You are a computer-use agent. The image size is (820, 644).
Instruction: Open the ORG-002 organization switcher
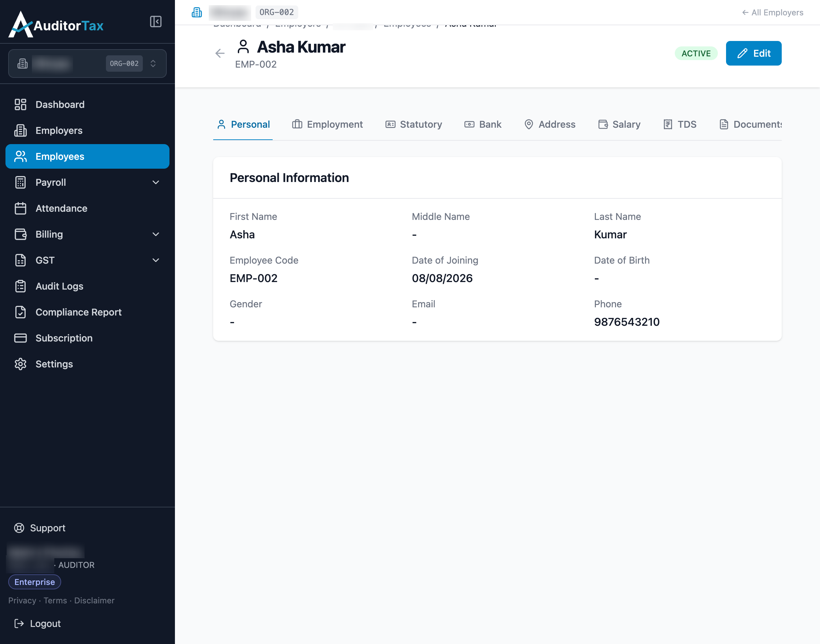87,64
